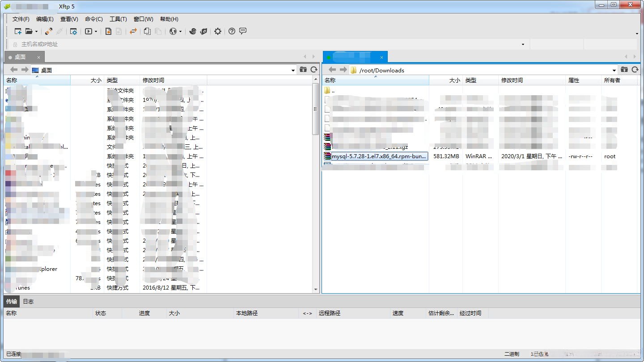Expand the Open Session dropdown arrow
The image size is (644, 362).
pos(37,32)
